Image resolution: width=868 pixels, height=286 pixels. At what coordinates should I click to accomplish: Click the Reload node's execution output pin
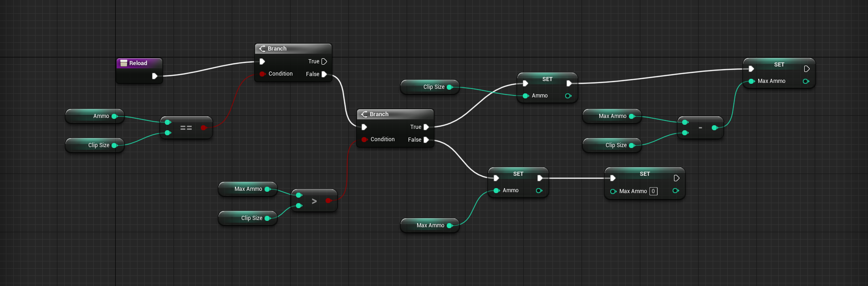pos(155,76)
